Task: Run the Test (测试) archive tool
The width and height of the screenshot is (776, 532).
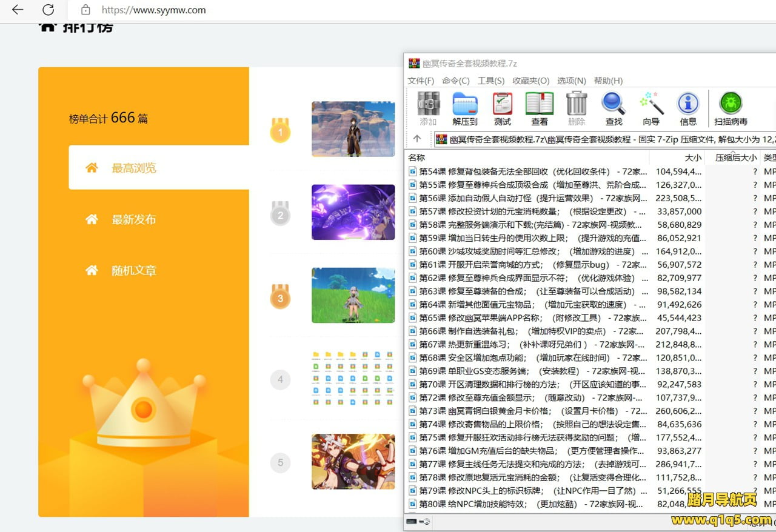Action: coord(502,108)
